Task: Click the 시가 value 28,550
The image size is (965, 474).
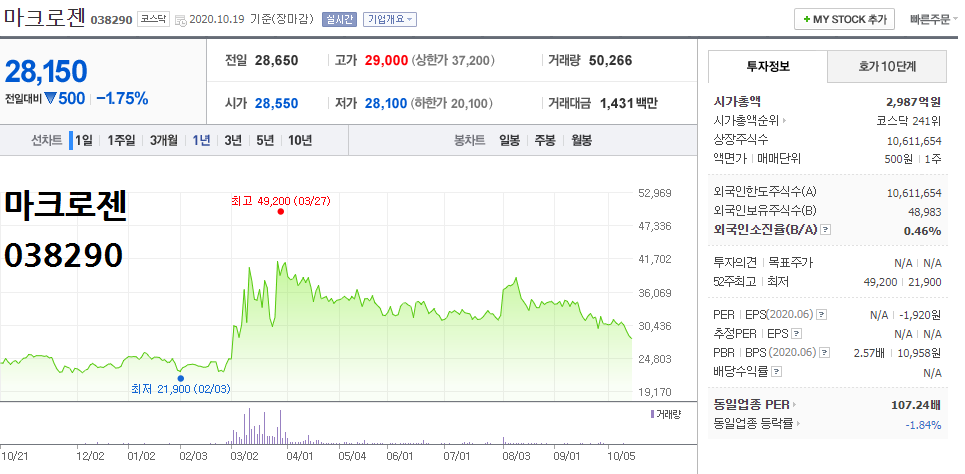Action: (x=277, y=103)
